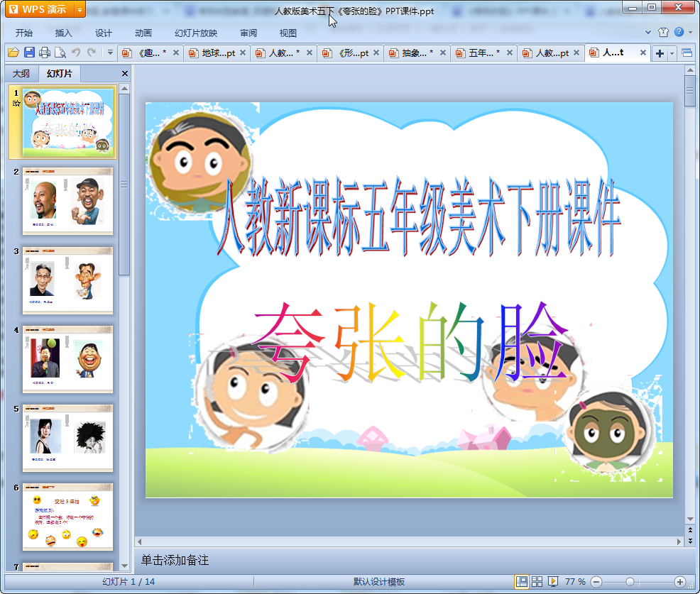Image resolution: width=700 pixels, height=594 pixels.
Task: Open the 视图 ribbon tab
Action: tap(288, 33)
